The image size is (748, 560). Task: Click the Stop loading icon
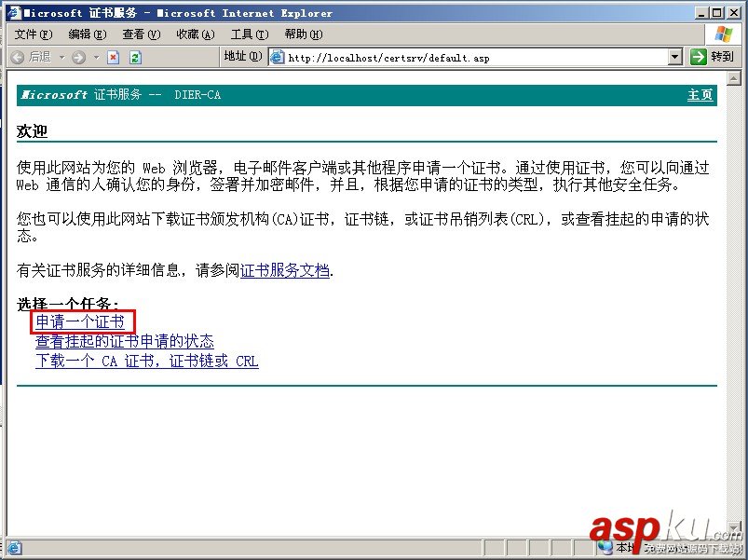113,58
